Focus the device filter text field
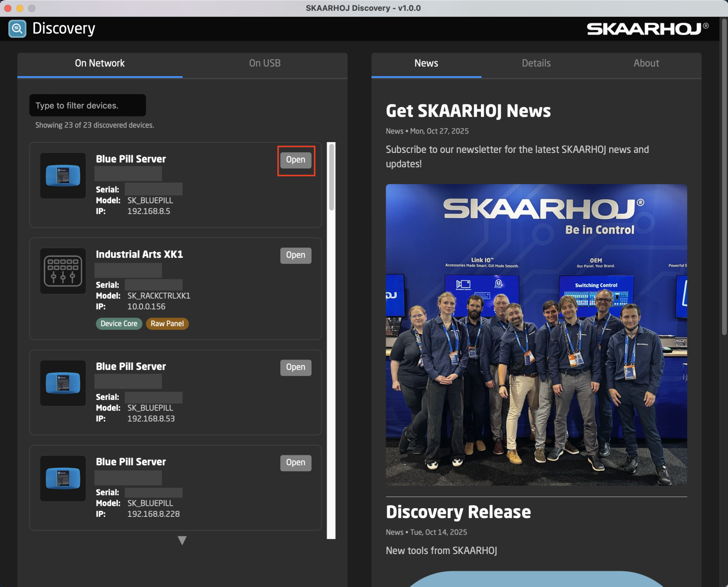Image resolution: width=728 pixels, height=587 pixels. (x=88, y=105)
